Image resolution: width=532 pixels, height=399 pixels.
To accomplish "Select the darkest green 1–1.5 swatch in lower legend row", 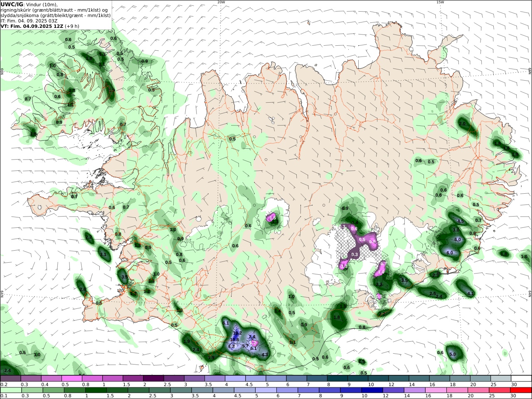I will pyautogui.click(x=96, y=390).
